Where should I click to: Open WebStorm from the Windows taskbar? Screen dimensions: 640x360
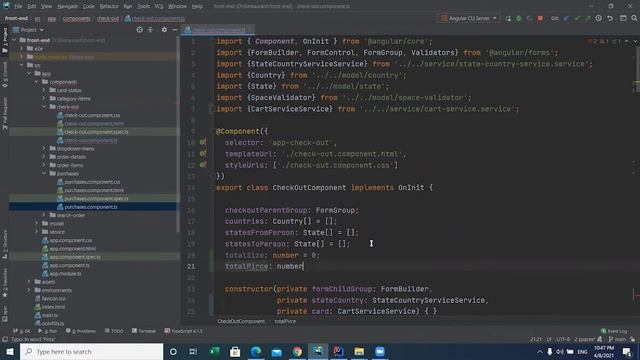click(318, 351)
